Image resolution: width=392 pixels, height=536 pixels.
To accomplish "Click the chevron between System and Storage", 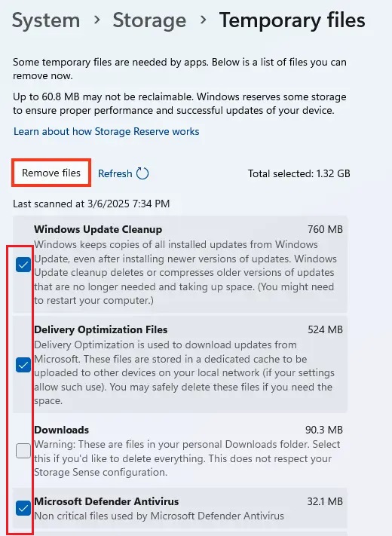I will pyautogui.click(x=96, y=20).
